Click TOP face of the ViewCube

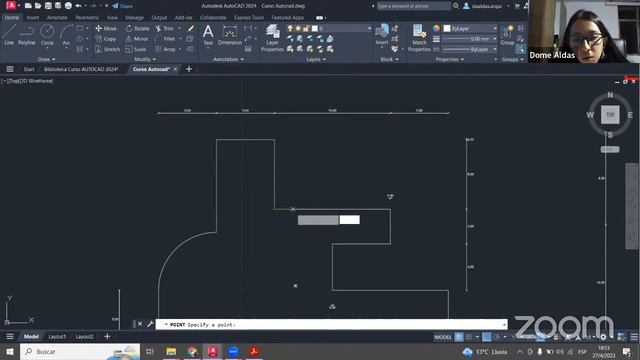click(x=610, y=115)
